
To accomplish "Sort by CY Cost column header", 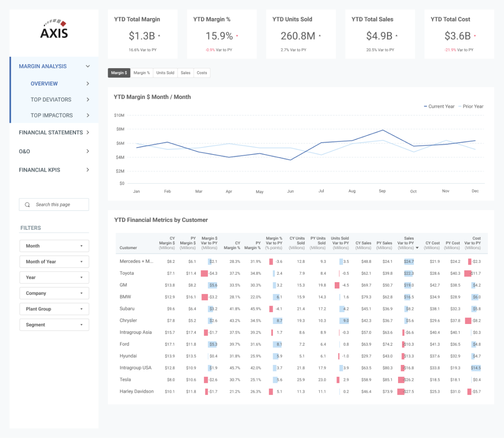I will pyautogui.click(x=432, y=245).
